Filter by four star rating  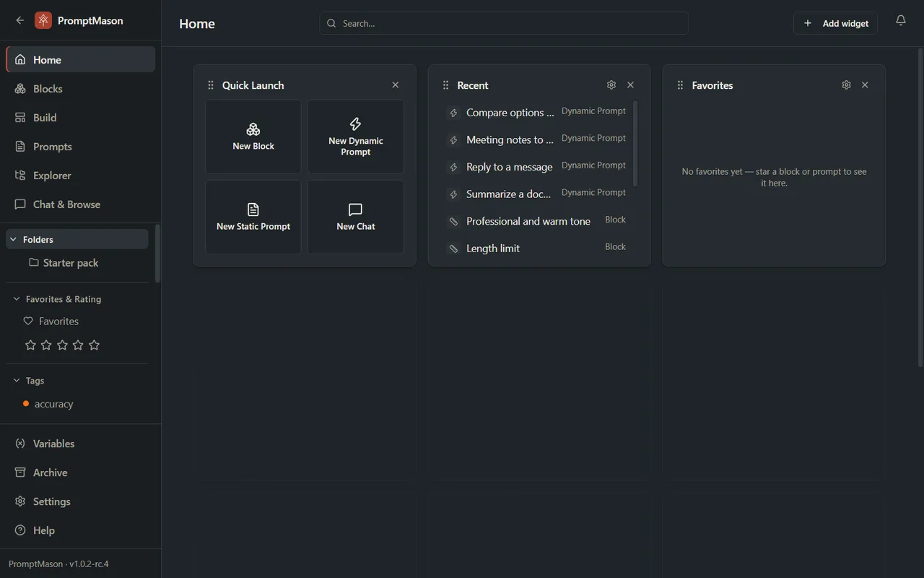click(78, 345)
